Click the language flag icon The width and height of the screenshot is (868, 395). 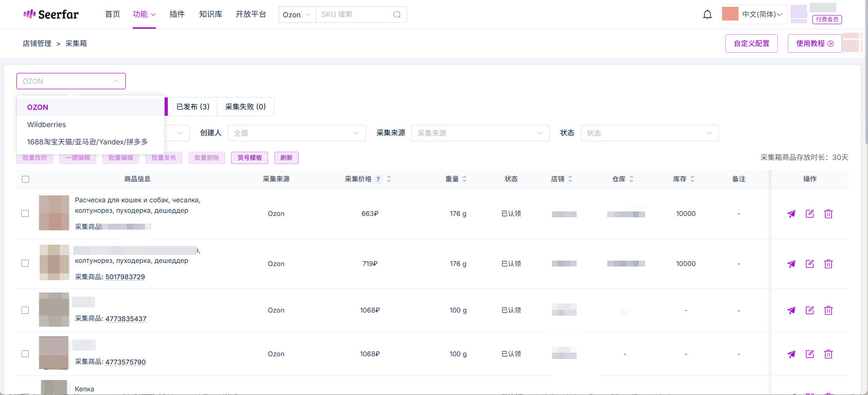click(x=730, y=14)
